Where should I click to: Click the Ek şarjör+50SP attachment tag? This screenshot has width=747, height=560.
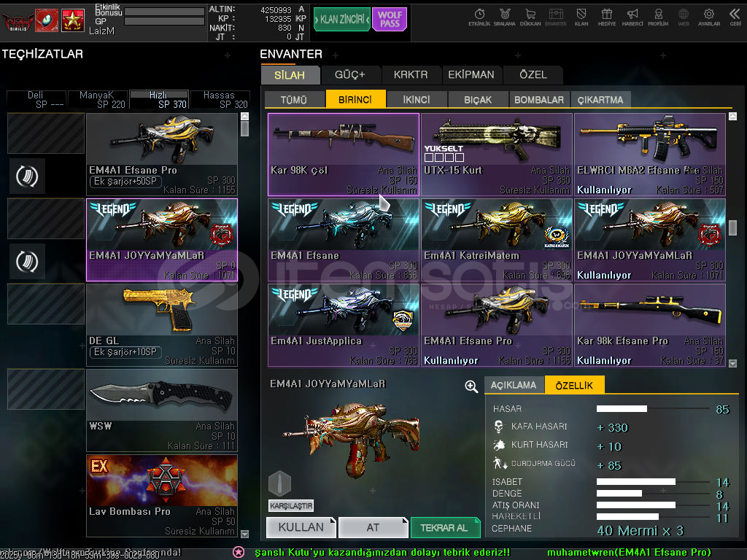point(125,182)
